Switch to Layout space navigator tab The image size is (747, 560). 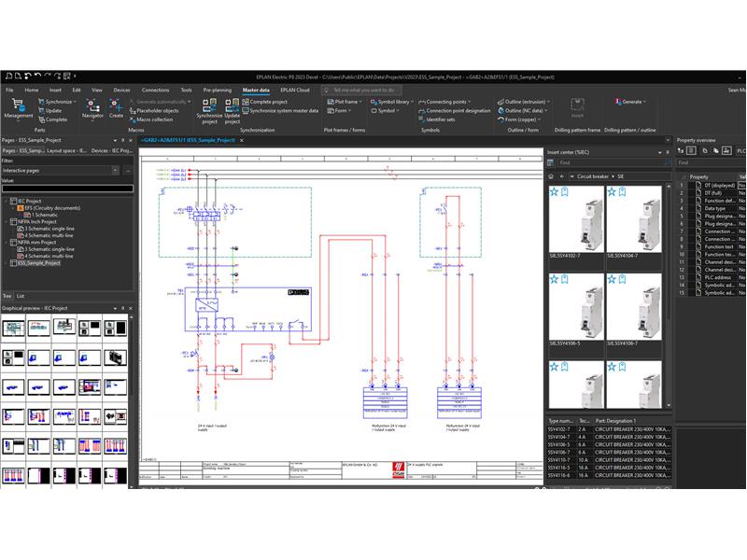(66, 150)
